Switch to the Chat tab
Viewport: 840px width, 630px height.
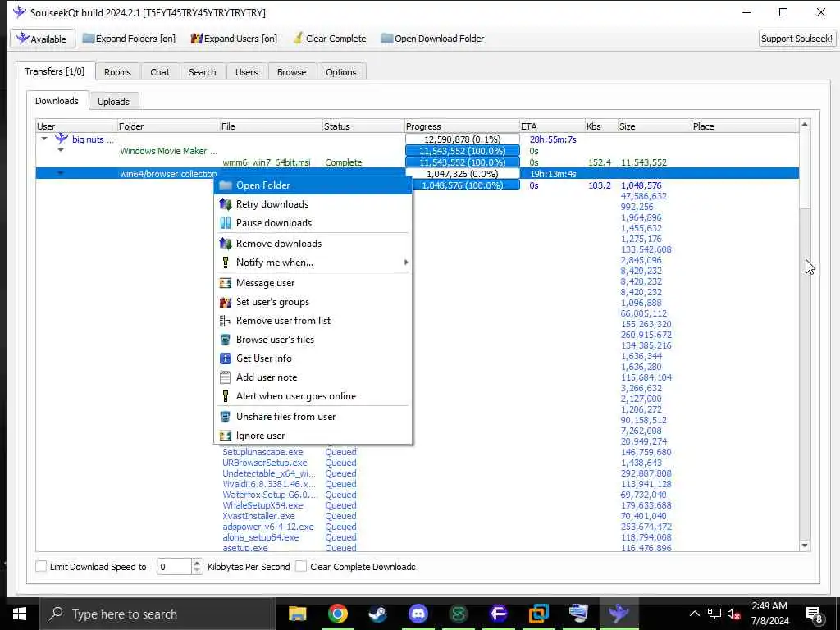click(160, 72)
